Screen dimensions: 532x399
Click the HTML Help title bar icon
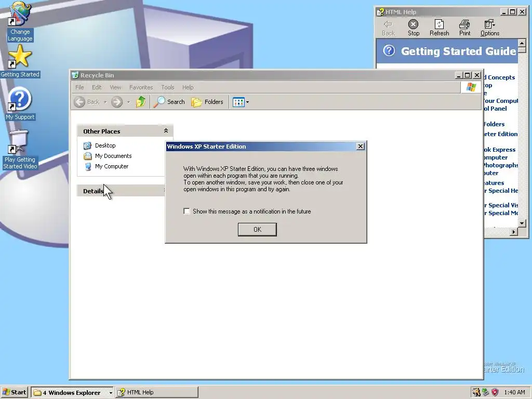381,12
